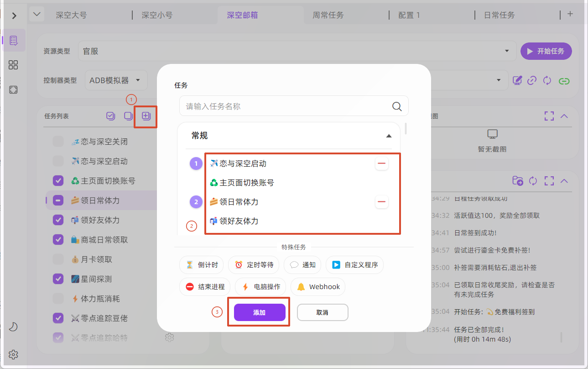Open device selection dropdown arrow
The width and height of the screenshot is (588, 369).
tap(500, 80)
